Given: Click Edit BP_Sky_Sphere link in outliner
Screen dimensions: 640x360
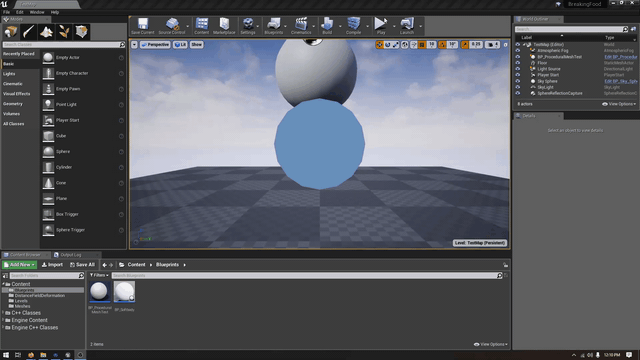Looking at the screenshot, I should [x=620, y=81].
